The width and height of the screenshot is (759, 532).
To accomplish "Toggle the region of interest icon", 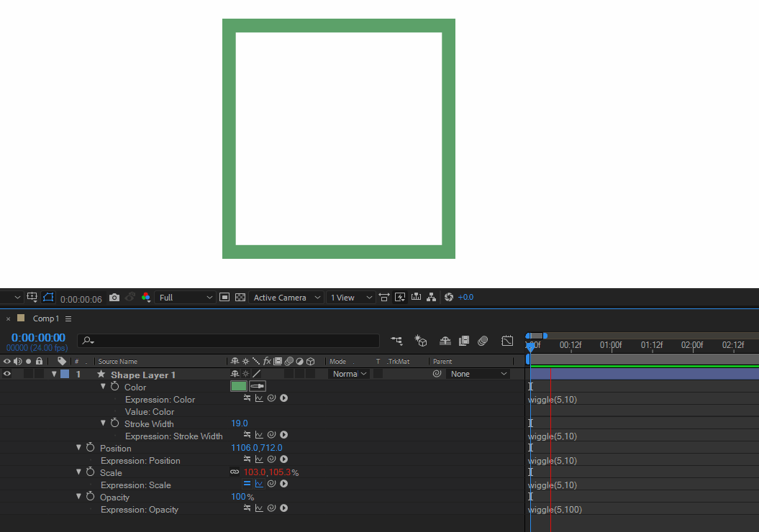I will coord(224,298).
